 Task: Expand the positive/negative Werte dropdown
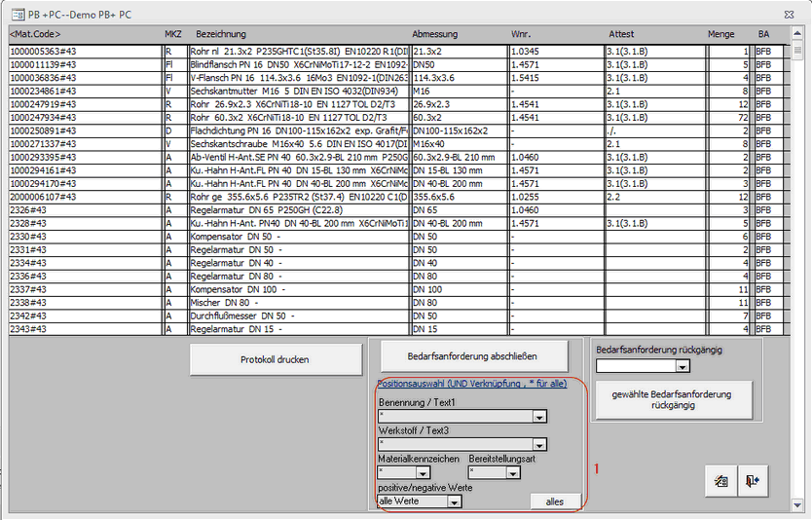[x=454, y=501]
